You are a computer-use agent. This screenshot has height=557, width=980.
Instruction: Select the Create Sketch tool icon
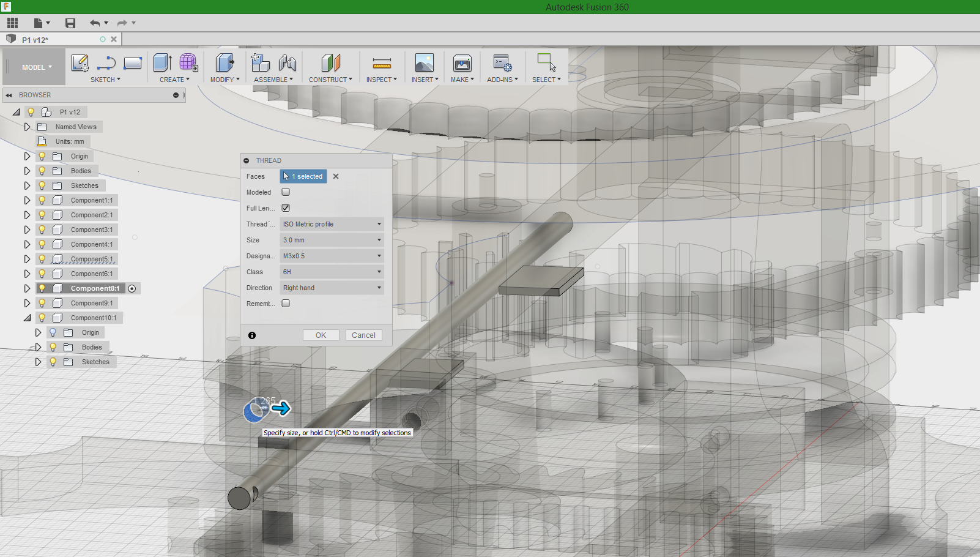point(80,63)
